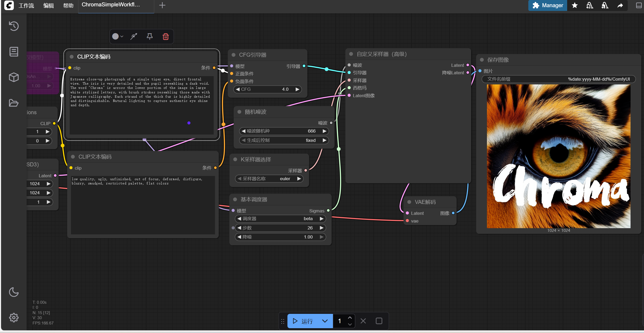Viewport: 644px width, 333px height.
Task: Collapse the CFG引导器 node dot
Action: point(233,55)
